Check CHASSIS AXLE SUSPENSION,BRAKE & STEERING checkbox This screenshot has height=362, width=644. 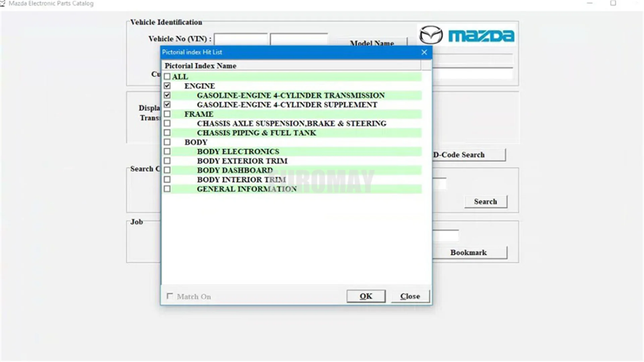(167, 123)
